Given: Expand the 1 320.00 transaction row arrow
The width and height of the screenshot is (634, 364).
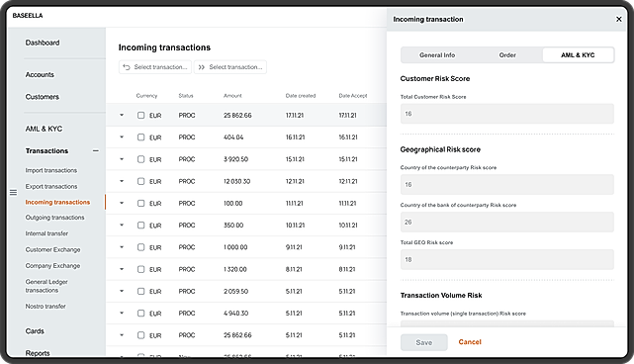Looking at the screenshot, I should pyautogui.click(x=122, y=269).
